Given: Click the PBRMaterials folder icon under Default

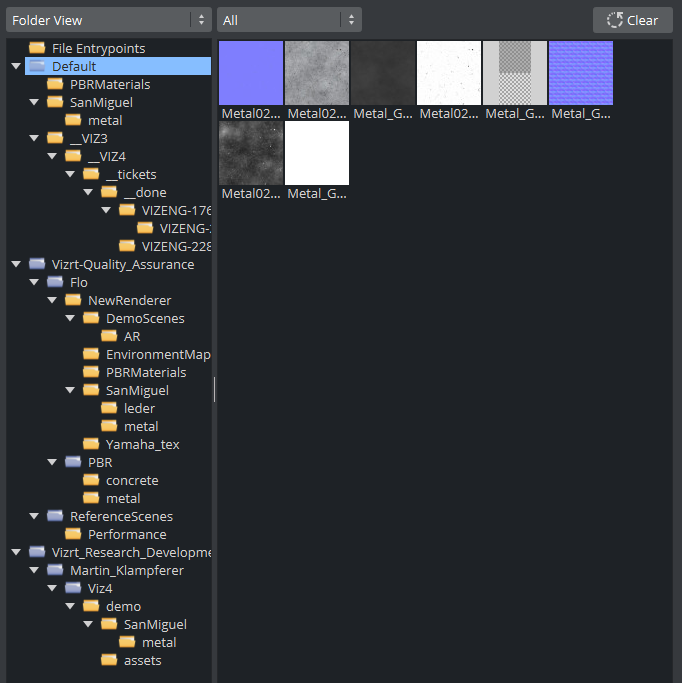Looking at the screenshot, I should coord(55,84).
